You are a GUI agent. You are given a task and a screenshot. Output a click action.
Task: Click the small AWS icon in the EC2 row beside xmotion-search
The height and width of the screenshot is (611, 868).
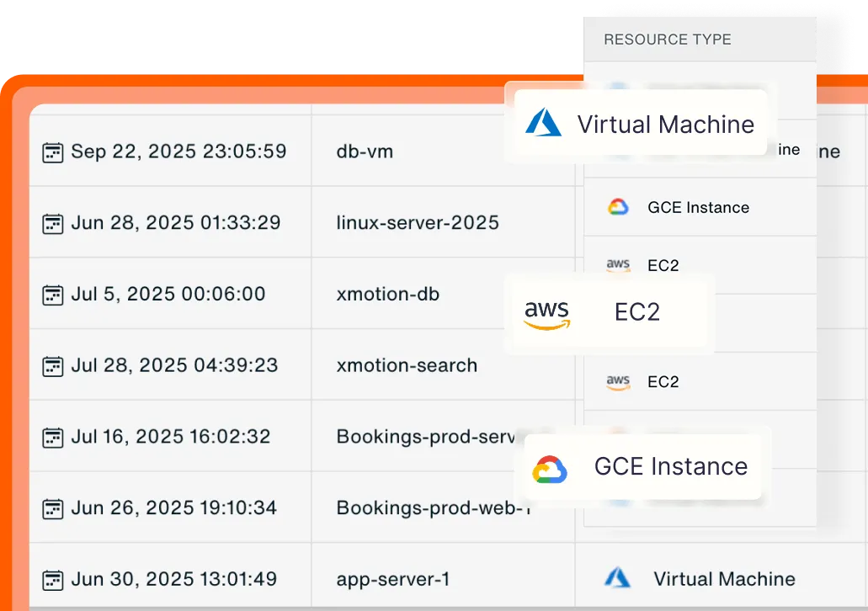[x=618, y=382]
